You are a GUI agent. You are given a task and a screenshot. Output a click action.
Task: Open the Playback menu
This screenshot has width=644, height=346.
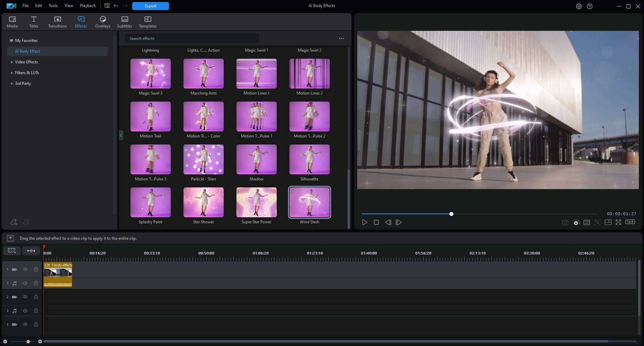click(87, 5)
